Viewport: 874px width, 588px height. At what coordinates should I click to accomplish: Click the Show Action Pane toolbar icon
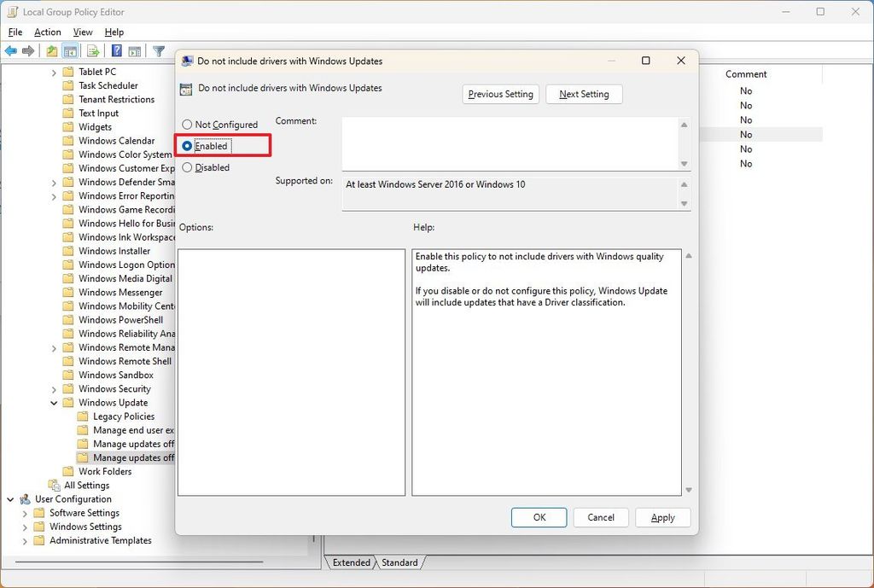(x=135, y=50)
